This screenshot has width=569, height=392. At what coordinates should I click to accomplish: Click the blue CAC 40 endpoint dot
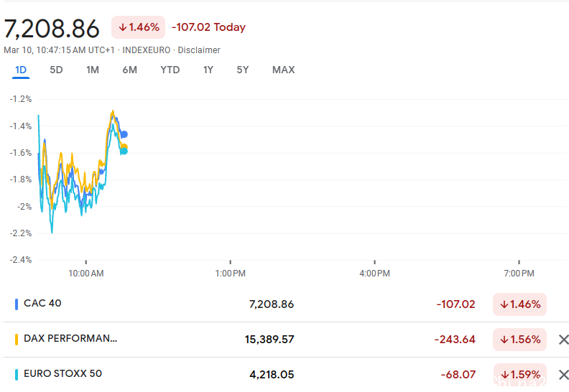[124, 134]
